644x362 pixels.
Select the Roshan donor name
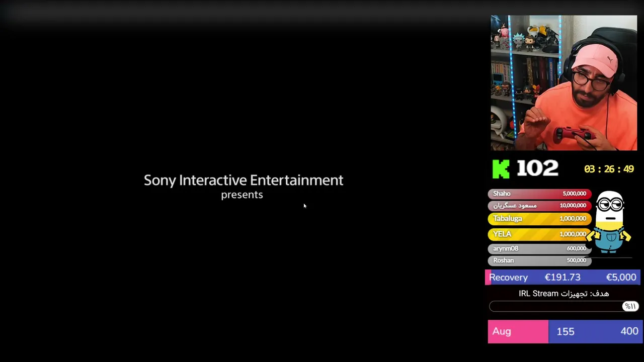click(503, 260)
